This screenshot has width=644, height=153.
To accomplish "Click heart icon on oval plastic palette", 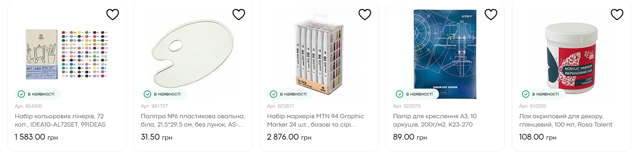I will coord(239,14).
